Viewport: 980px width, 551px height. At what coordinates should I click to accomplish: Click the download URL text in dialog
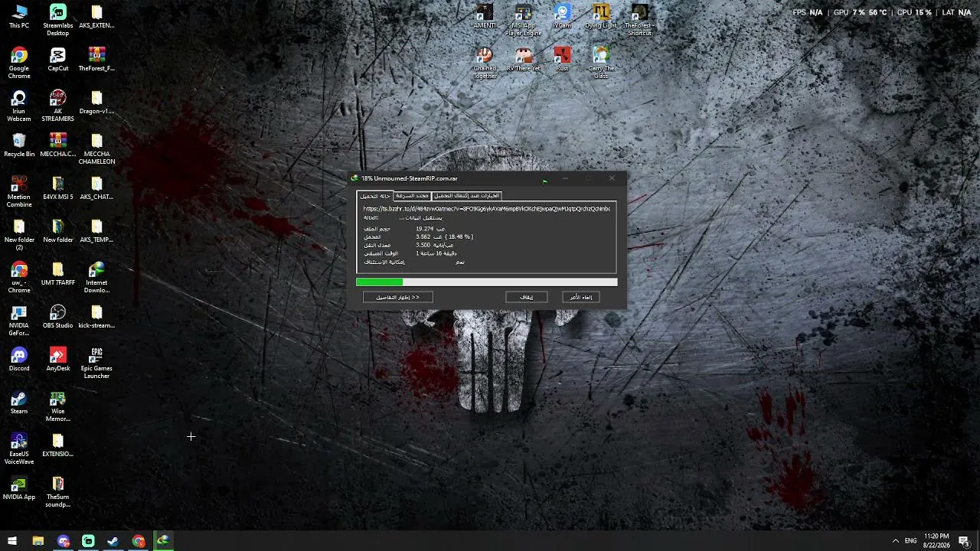[487, 209]
